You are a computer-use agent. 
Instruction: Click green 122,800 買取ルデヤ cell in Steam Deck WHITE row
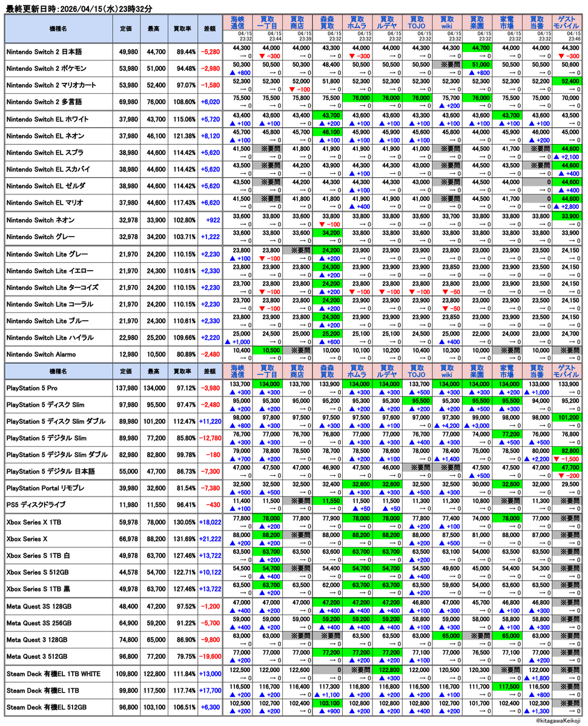[387, 670]
